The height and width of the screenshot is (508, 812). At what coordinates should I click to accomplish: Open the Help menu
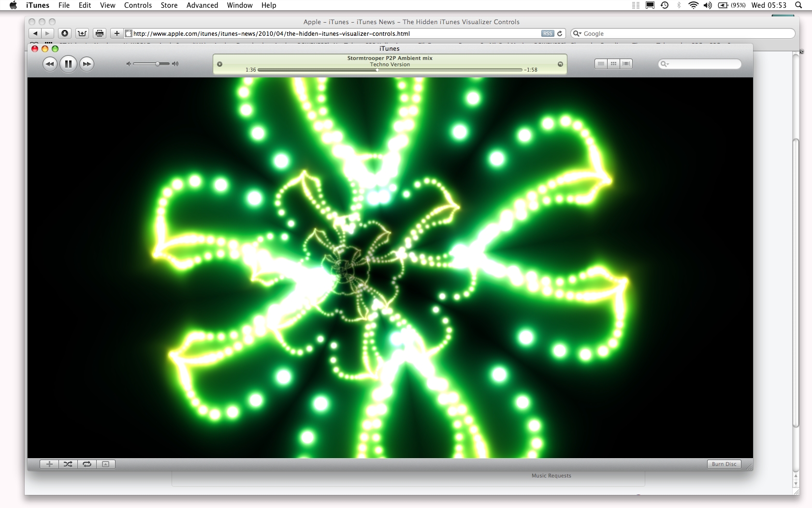pyautogui.click(x=269, y=5)
